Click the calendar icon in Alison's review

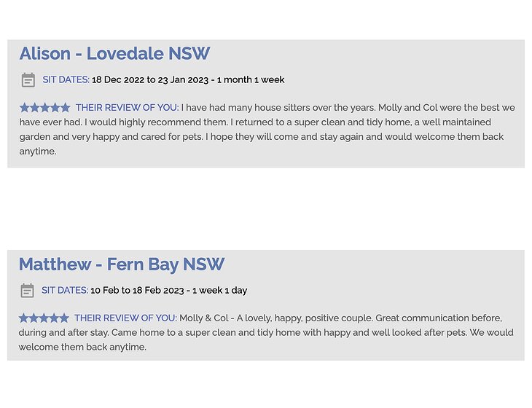click(x=28, y=80)
